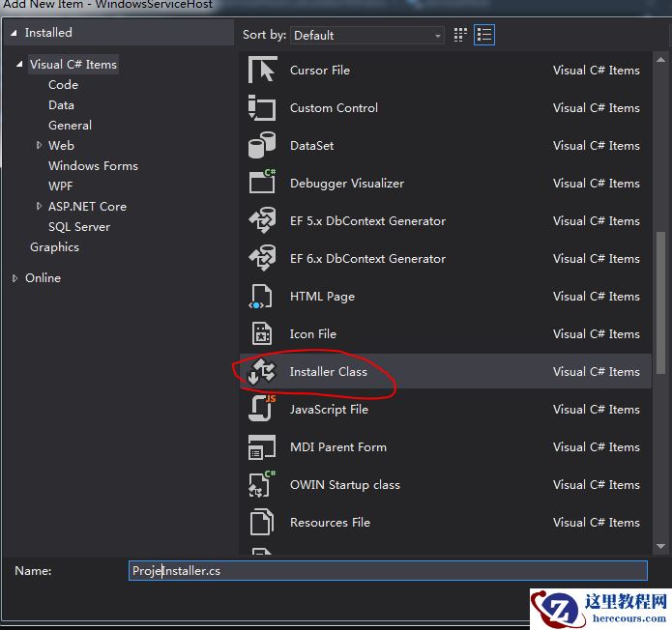Viewport: 672px width, 630px height.
Task: Select the ASP.NET Core category label
Action: click(87, 206)
